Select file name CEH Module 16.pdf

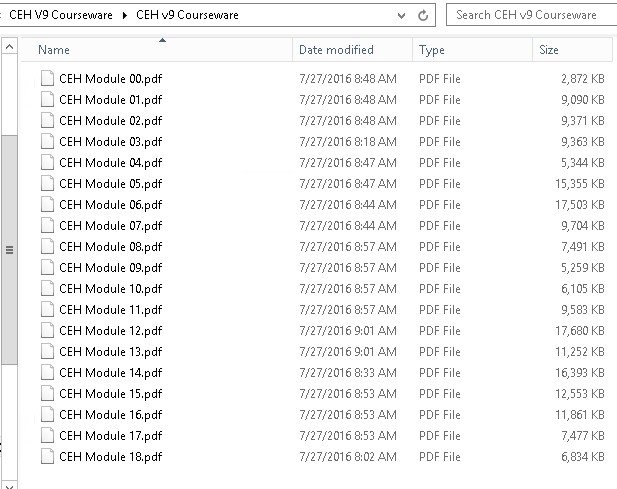point(111,415)
